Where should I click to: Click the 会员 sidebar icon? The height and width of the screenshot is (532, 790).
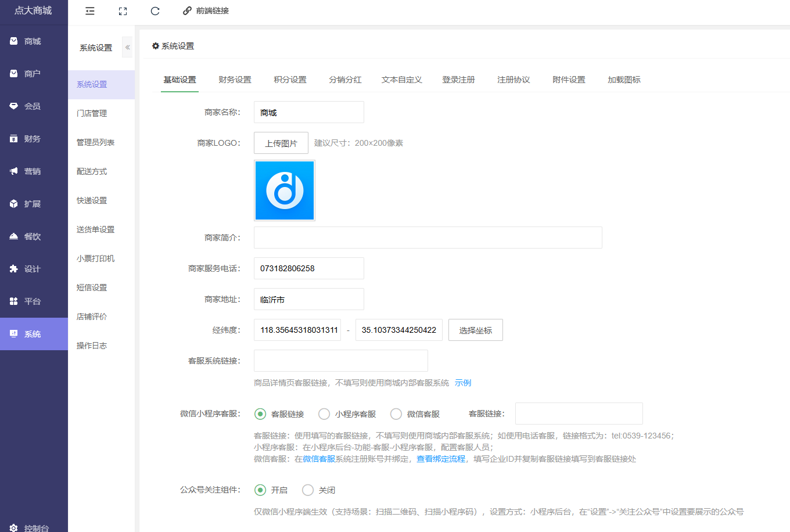coord(14,106)
